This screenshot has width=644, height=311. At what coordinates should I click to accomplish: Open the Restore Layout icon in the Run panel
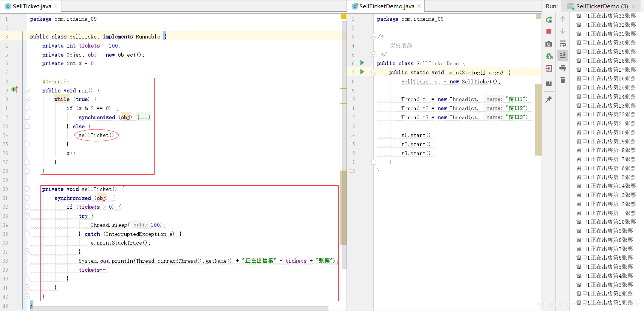point(549,83)
